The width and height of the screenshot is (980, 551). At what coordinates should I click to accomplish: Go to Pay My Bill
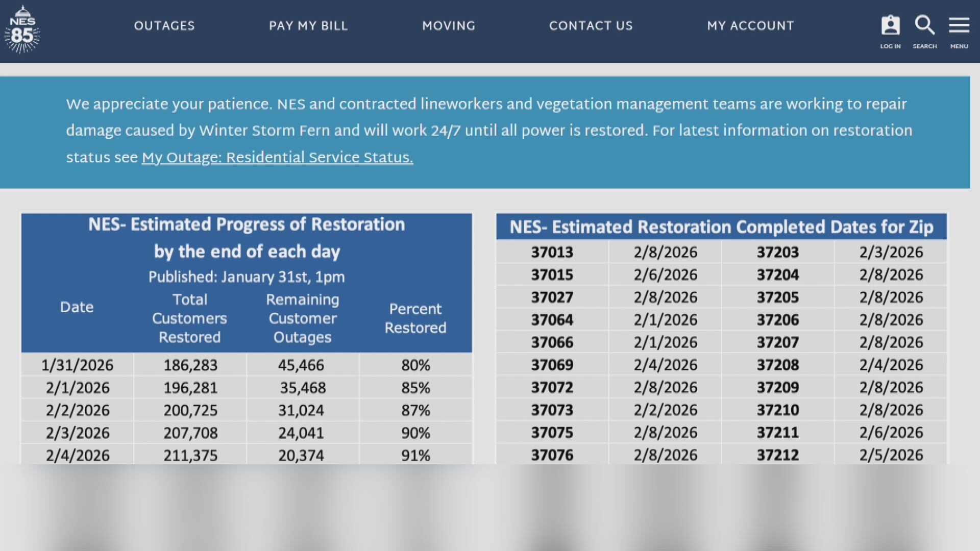tap(308, 26)
